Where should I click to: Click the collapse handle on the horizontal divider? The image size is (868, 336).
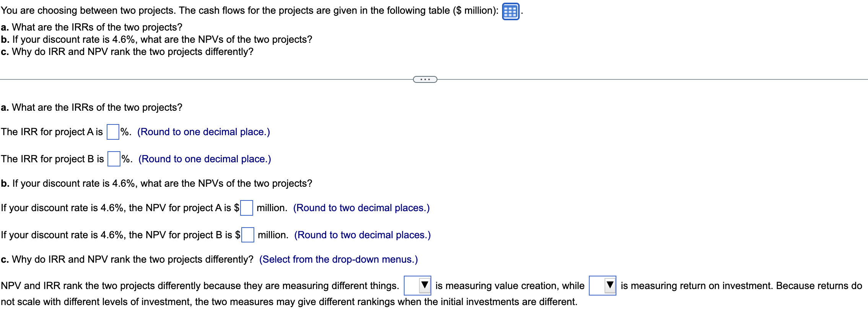point(424,79)
